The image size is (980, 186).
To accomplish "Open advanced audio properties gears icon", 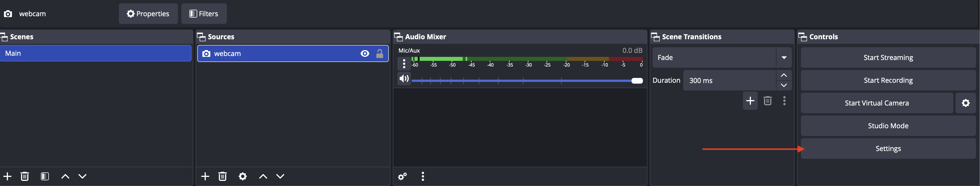I will point(402,176).
